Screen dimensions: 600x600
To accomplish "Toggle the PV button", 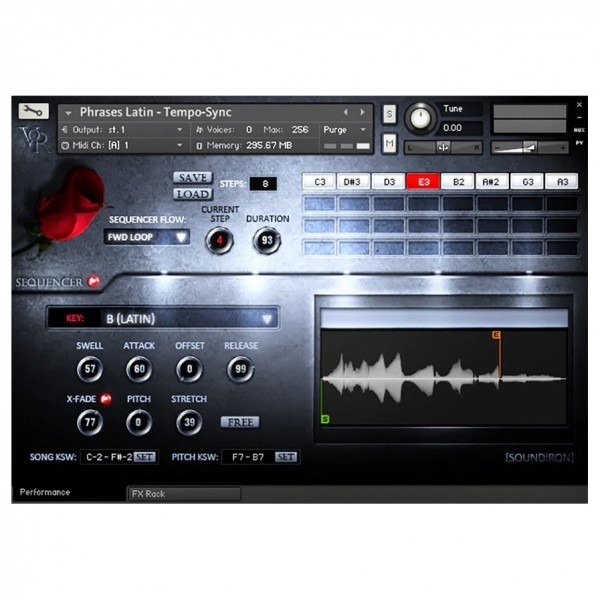I will point(579,143).
